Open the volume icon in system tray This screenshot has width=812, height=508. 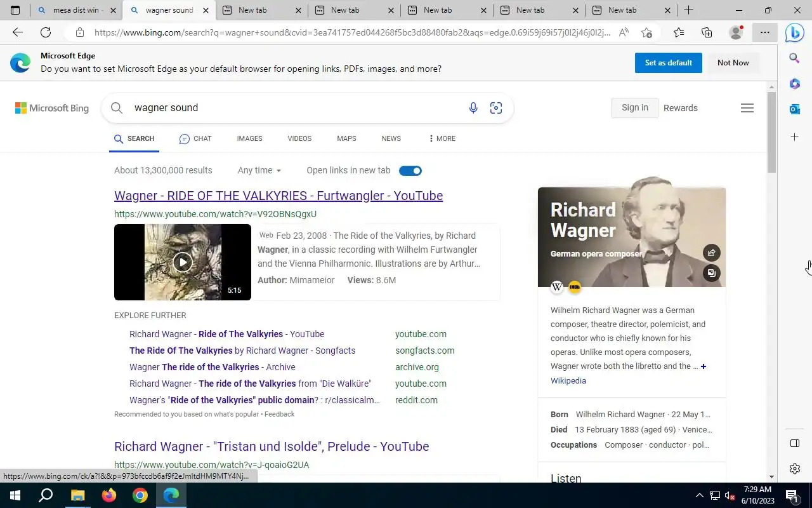(x=730, y=495)
